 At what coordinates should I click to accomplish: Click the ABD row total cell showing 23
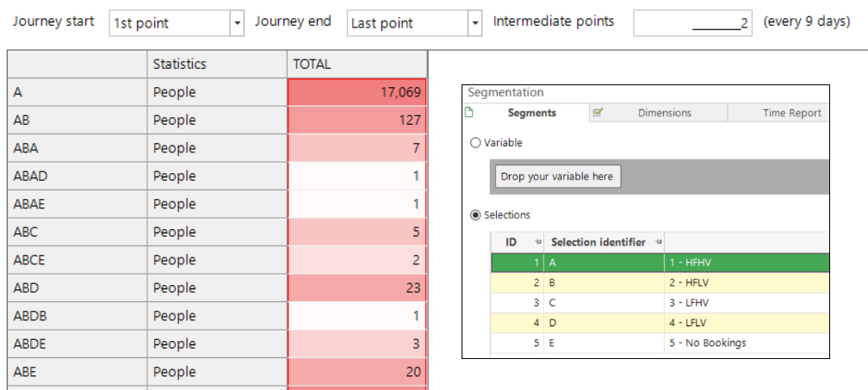coord(357,288)
